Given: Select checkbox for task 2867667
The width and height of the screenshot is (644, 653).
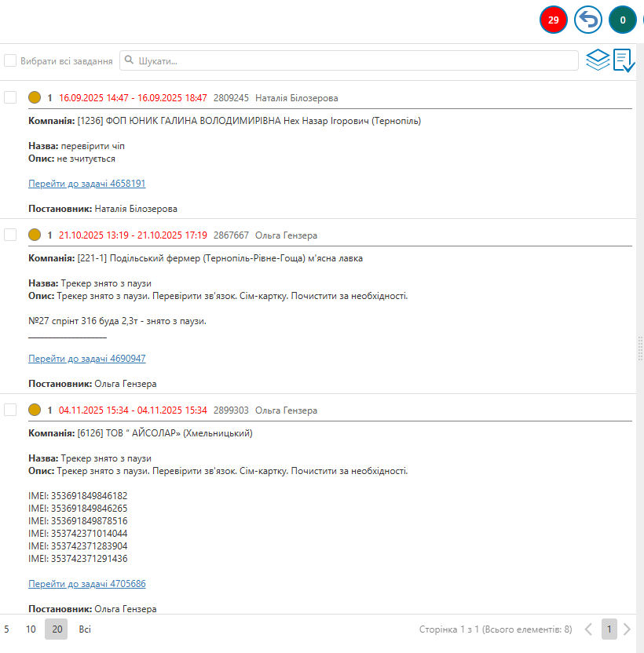Looking at the screenshot, I should coord(10,235).
